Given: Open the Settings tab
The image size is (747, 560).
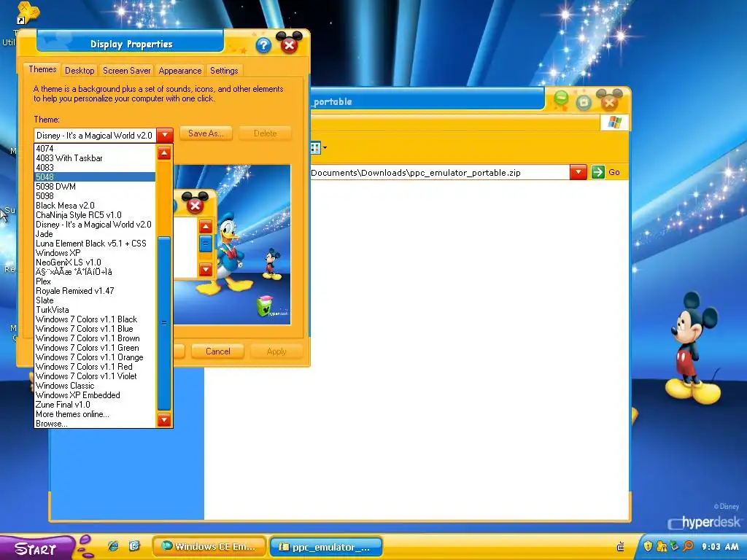Looking at the screenshot, I should 224,71.
